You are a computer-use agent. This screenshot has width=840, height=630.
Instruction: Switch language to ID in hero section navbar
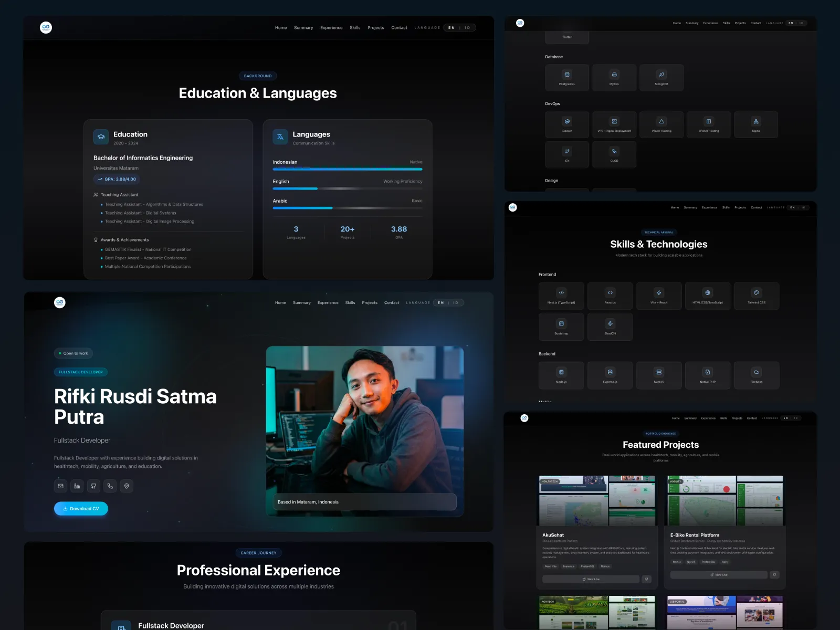tap(456, 303)
